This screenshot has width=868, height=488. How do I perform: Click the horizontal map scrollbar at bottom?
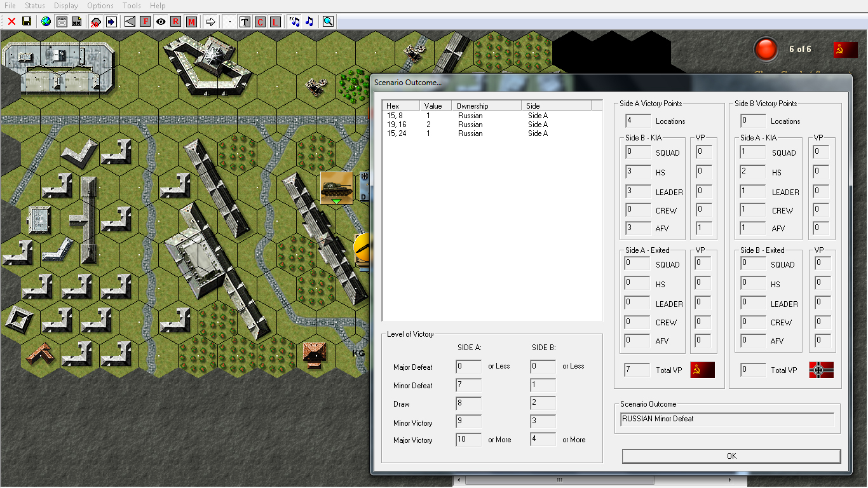click(x=559, y=480)
